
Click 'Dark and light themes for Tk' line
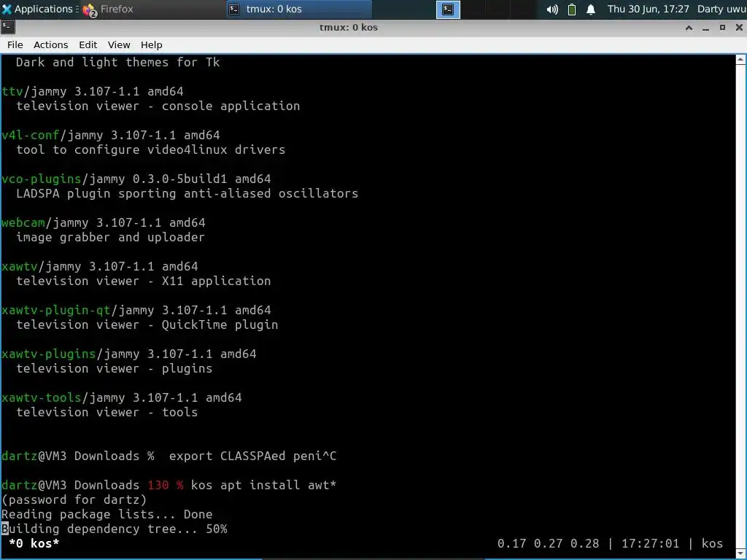point(117,62)
